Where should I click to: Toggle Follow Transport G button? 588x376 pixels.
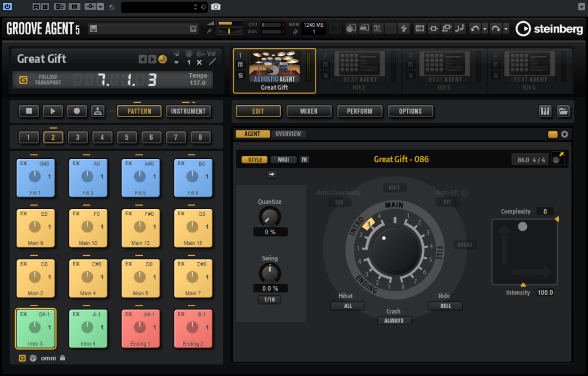23,80
